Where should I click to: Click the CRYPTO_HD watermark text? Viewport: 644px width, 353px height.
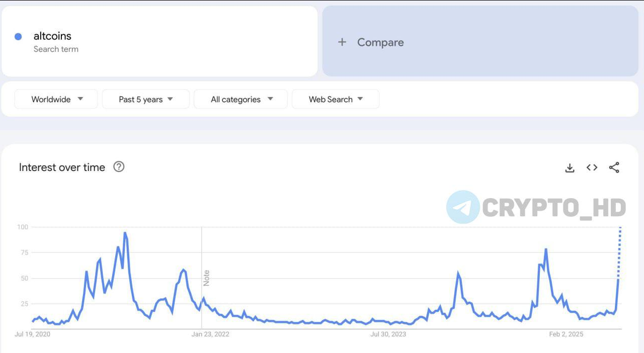pyautogui.click(x=554, y=208)
